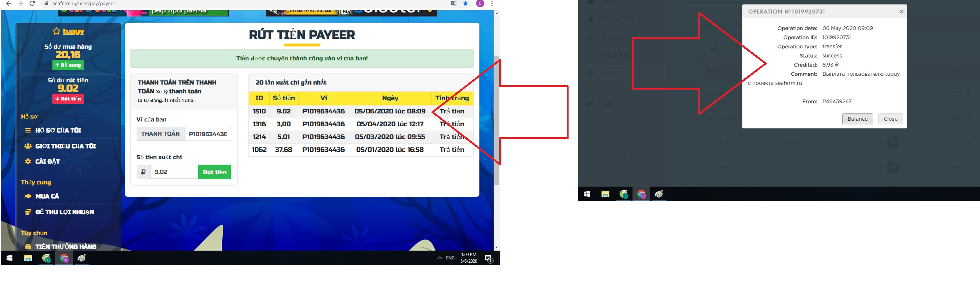Image resolution: width=980 pixels, height=281 pixels.
Task: Click the withdrawal amount field showing 9.02
Action: (x=174, y=172)
